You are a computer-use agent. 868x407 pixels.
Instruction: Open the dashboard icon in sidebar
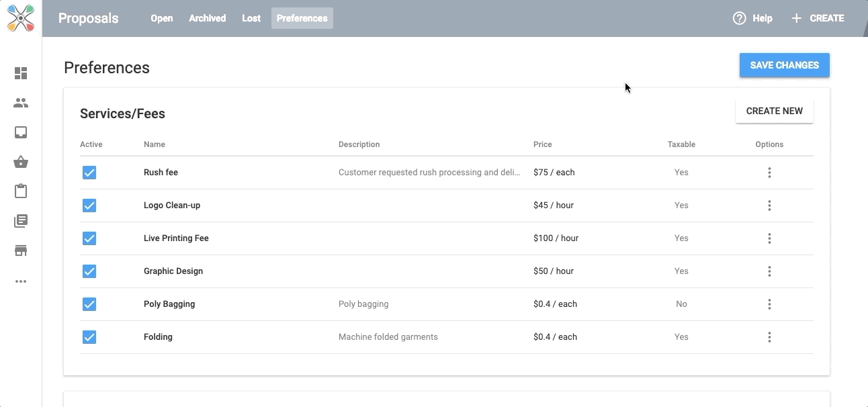[21, 73]
